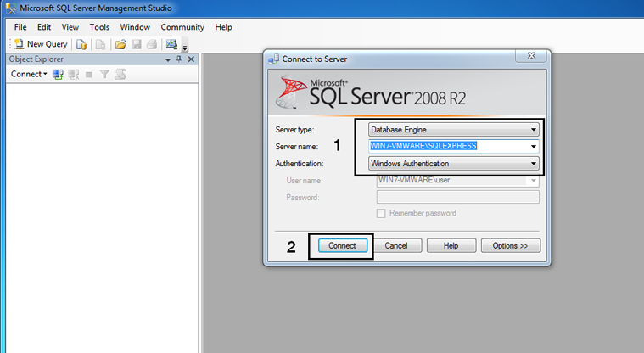This screenshot has width=644, height=353.
Task: Click the 'Authentication:' label
Action: coord(300,164)
